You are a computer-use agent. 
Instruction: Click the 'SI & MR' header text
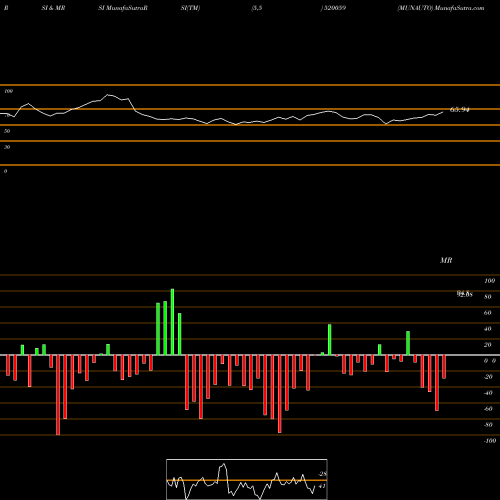tap(53, 8)
